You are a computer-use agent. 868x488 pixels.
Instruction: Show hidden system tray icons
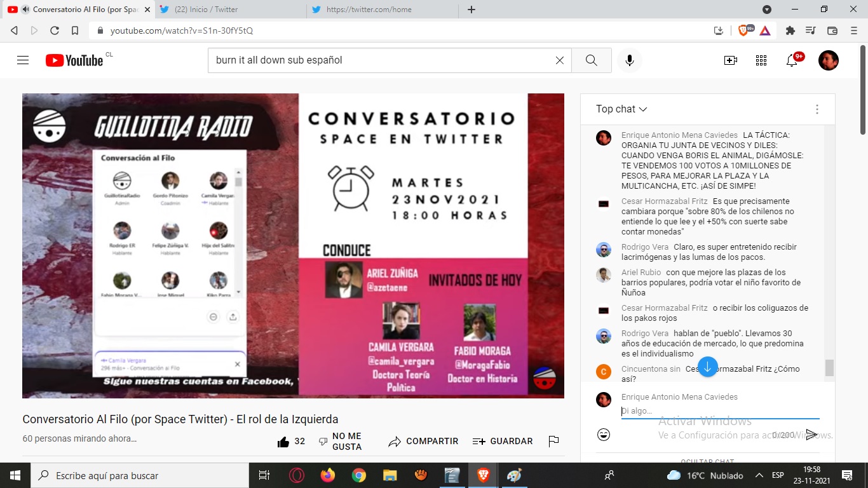tap(759, 475)
